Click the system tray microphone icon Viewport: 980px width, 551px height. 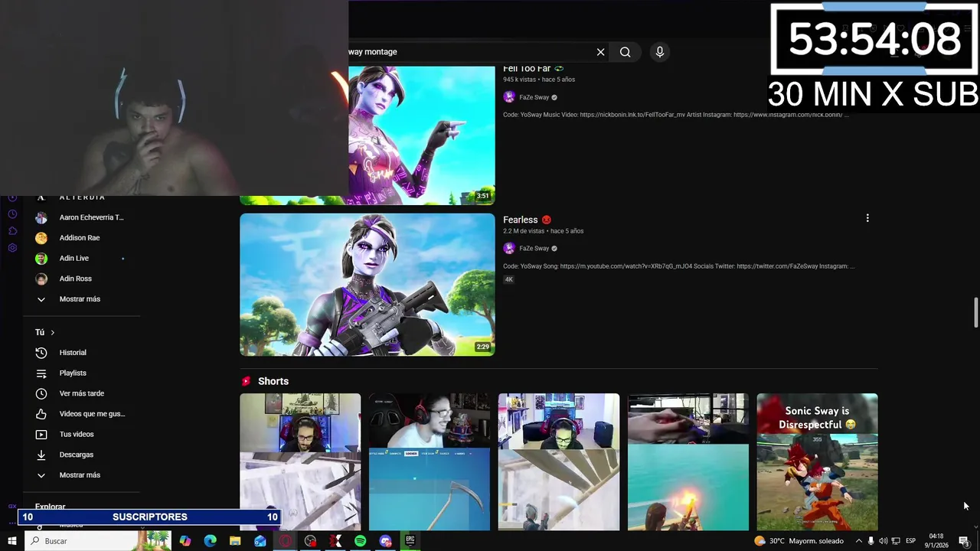click(x=871, y=541)
